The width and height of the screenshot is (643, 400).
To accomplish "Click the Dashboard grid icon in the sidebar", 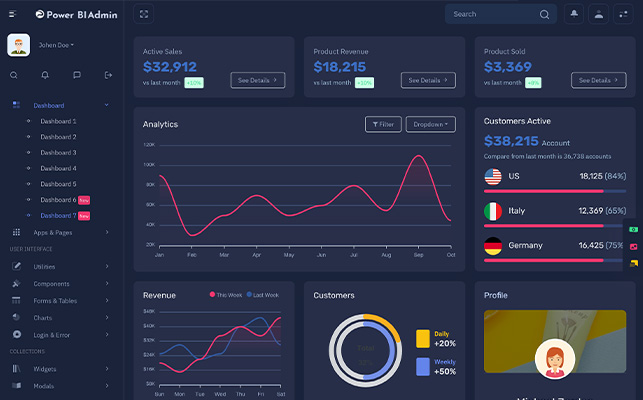I will (16, 105).
